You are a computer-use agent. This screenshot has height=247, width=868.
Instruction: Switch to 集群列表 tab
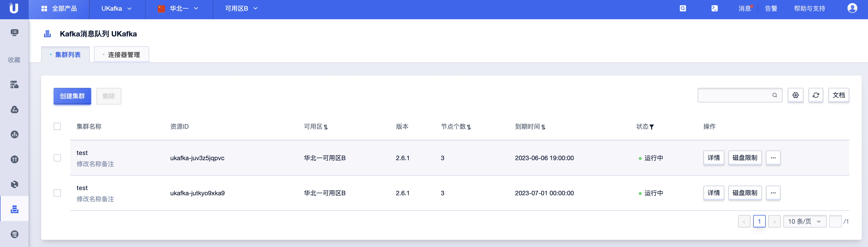[x=65, y=55]
